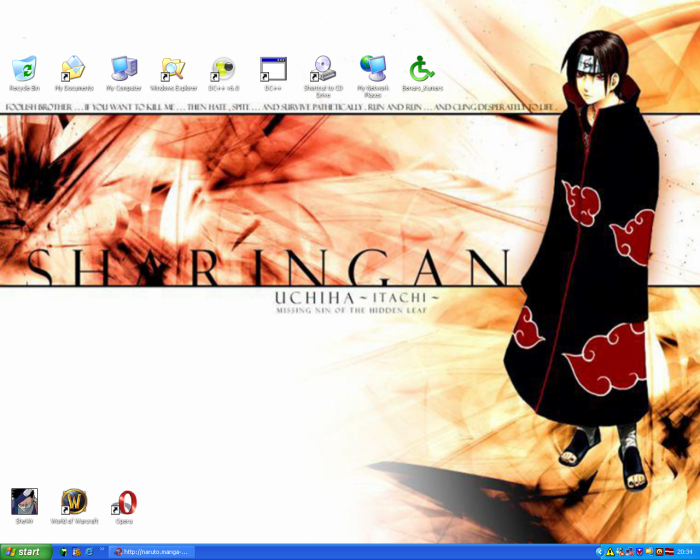The height and width of the screenshot is (560, 700).
Task: Click the network connection tray icon with red dot
Action: click(620, 552)
